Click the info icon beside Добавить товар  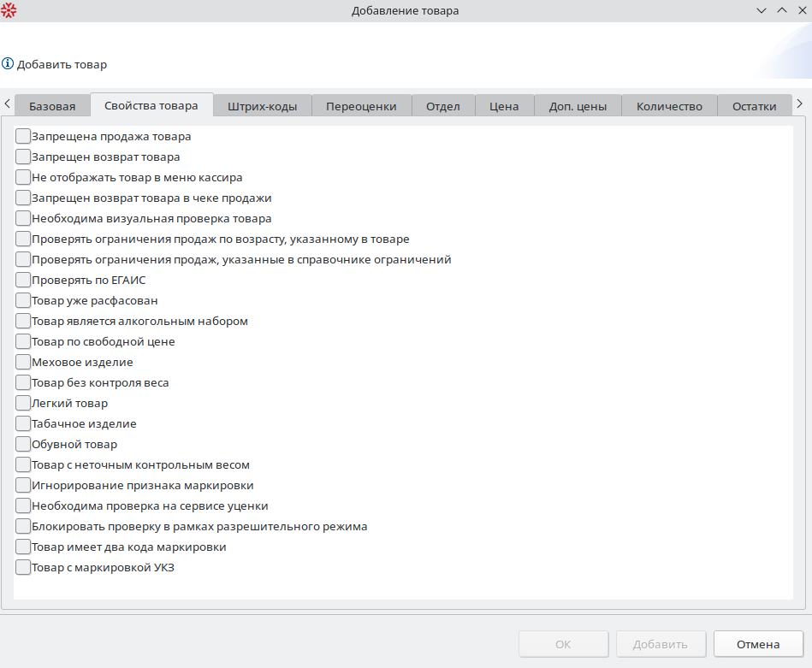[x=8, y=64]
